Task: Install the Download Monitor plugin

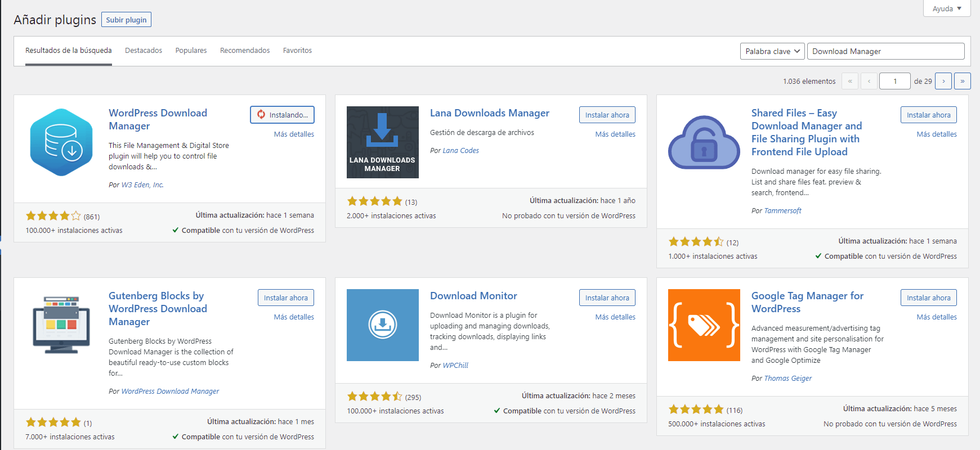Action: 607,298
